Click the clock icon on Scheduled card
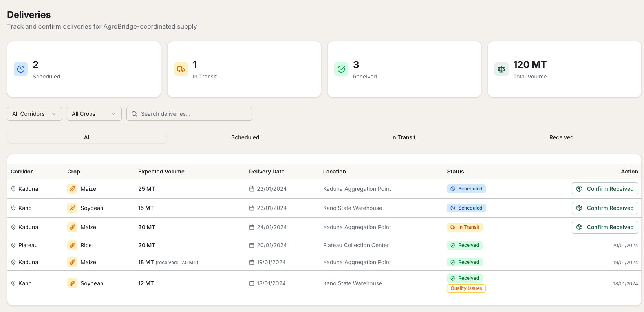The height and width of the screenshot is (312, 644). pos(21,69)
